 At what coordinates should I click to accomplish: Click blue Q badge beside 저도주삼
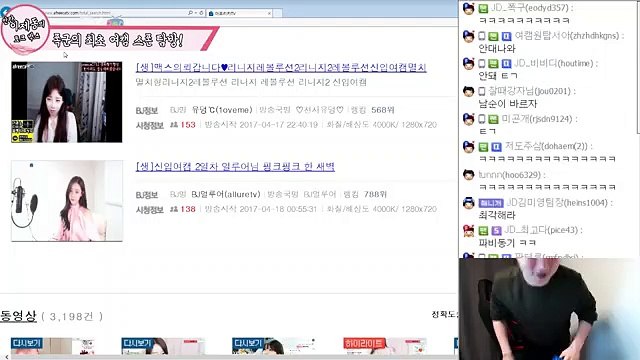(x=496, y=147)
